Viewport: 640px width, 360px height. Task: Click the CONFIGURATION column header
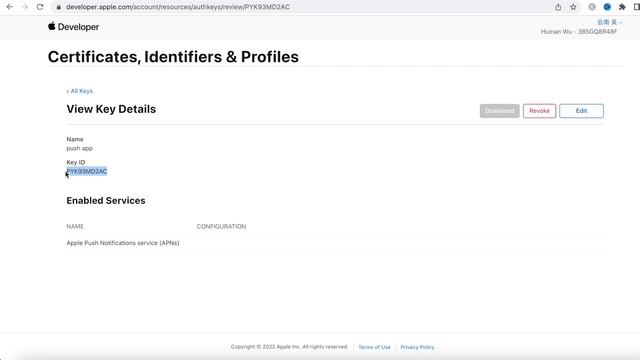coord(221,227)
